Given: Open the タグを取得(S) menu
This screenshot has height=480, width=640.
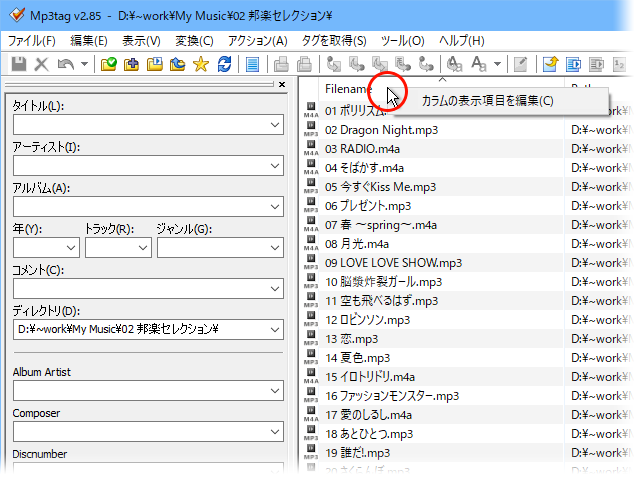Looking at the screenshot, I should (332, 41).
